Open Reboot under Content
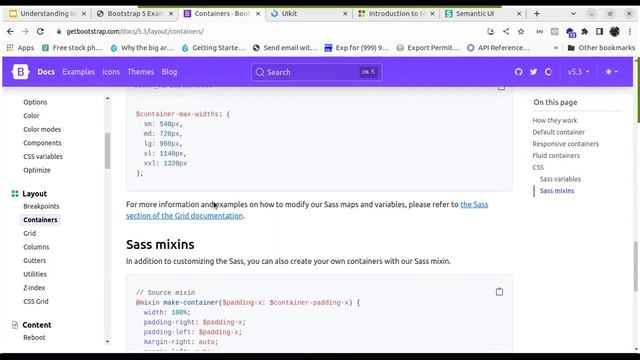This screenshot has height=360, width=640. 34,338
